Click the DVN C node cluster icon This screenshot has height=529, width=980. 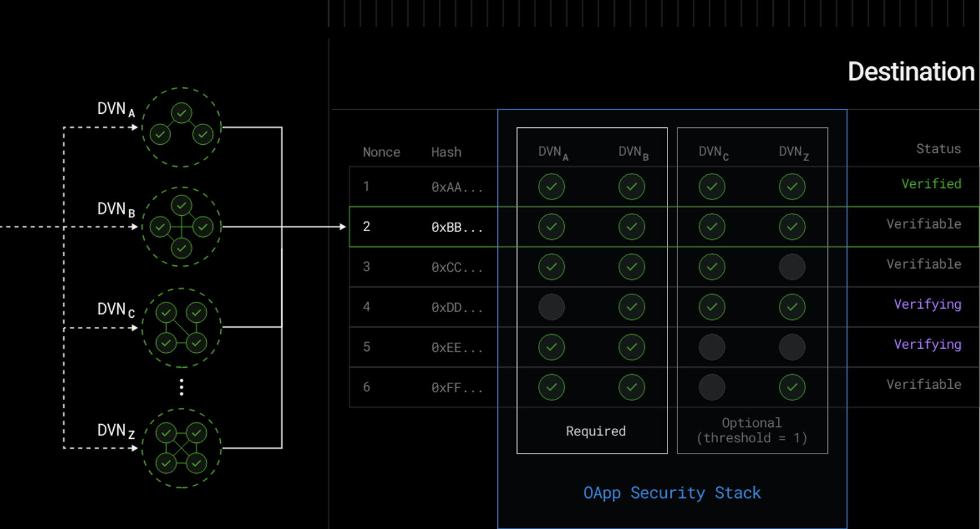181,327
